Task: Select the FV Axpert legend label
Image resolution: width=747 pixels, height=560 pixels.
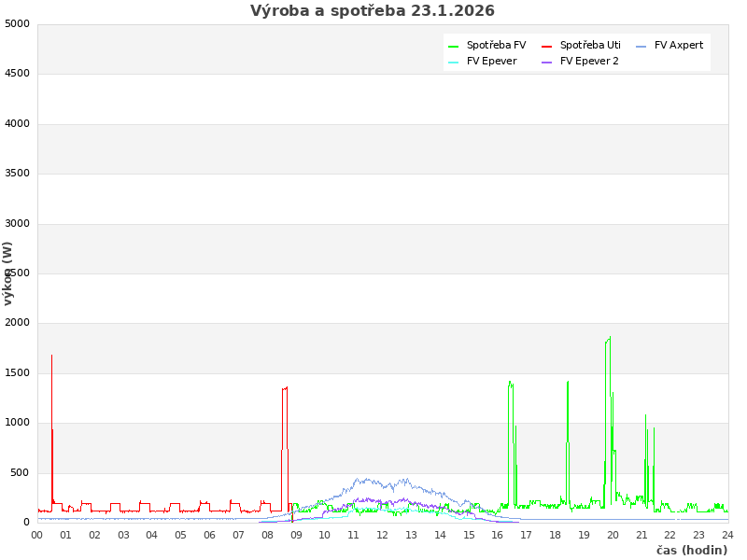Action: click(x=679, y=46)
